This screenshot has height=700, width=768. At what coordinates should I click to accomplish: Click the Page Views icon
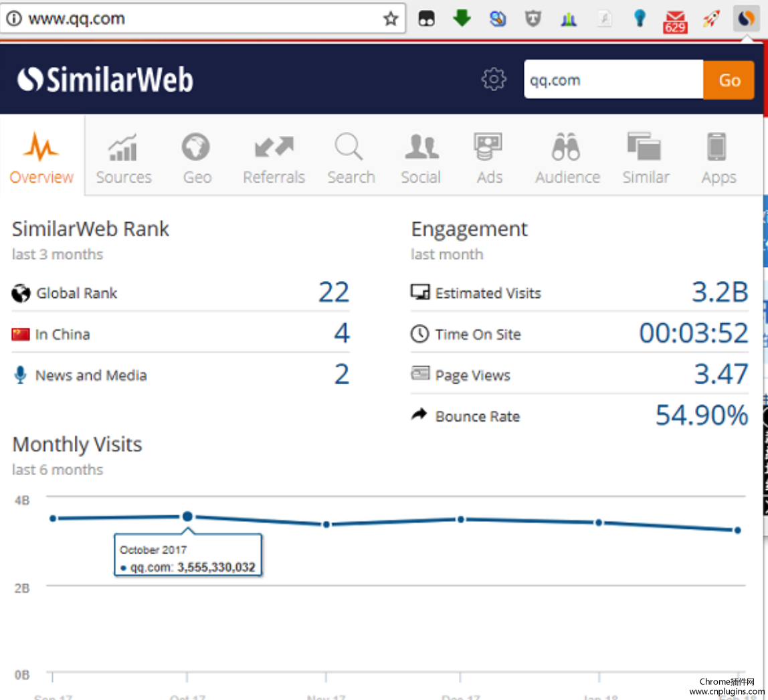pos(420,373)
